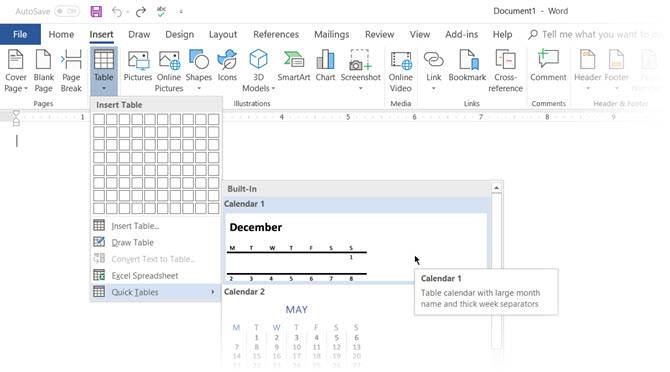The width and height of the screenshot is (670, 372).
Task: Toggle the AutoSave switch
Action: pyautogui.click(x=67, y=12)
